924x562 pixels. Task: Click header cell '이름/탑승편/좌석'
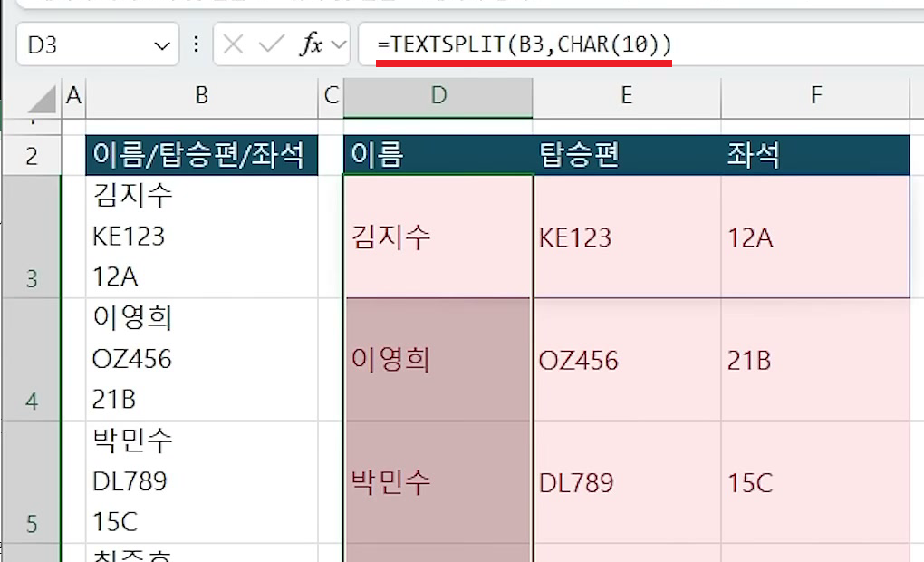[202, 155]
